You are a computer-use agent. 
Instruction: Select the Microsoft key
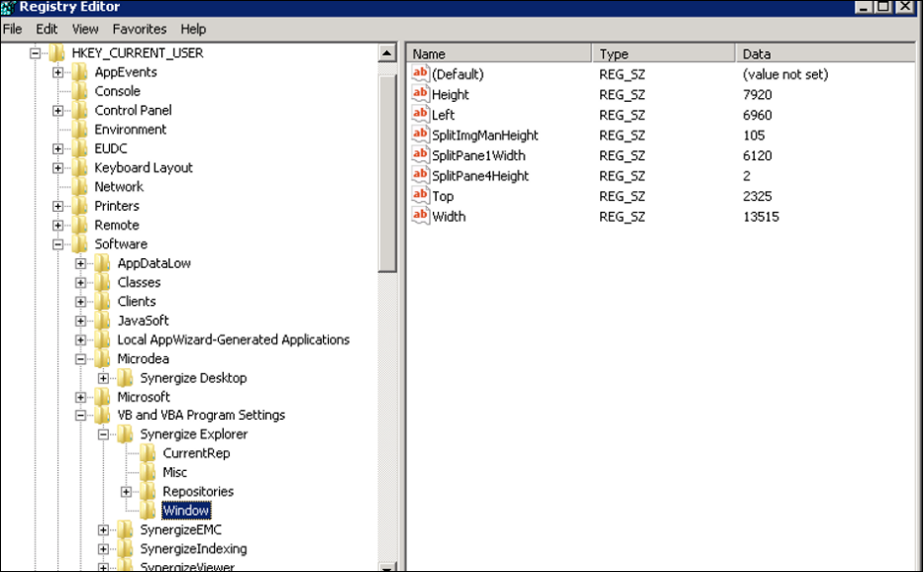144,397
